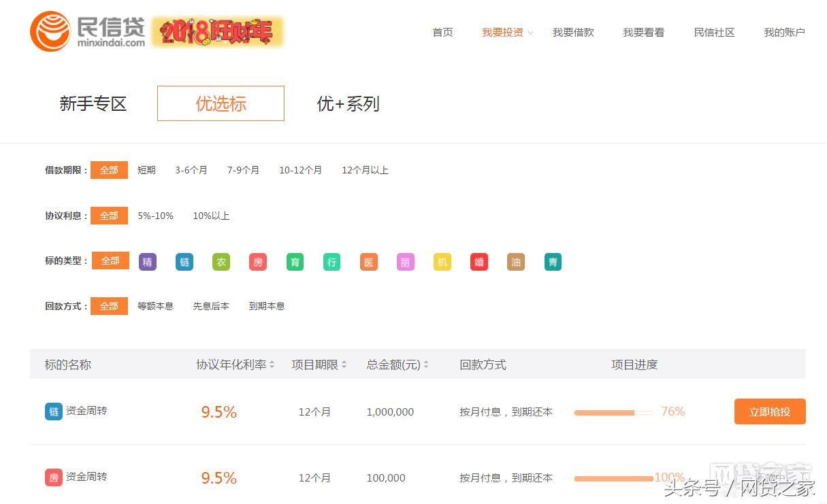Enable the 短期 loan term filter

tap(146, 170)
